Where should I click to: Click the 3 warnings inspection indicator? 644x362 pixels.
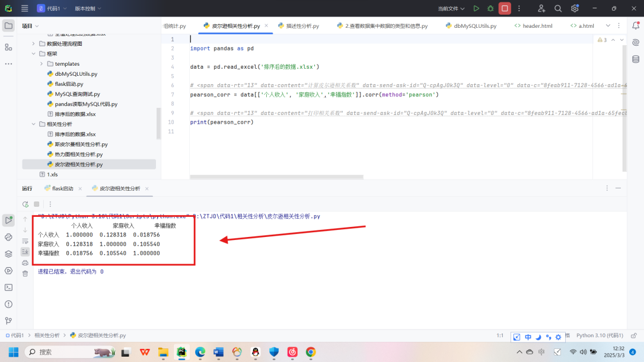point(602,40)
